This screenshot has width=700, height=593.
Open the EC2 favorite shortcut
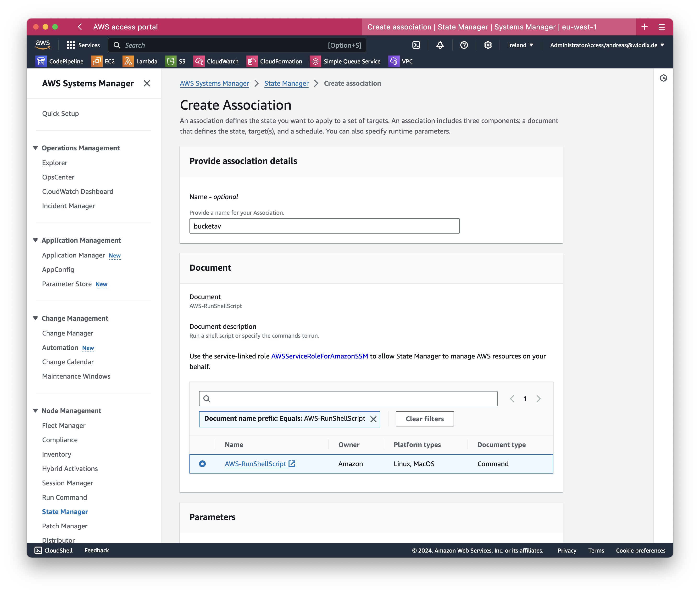(x=103, y=61)
